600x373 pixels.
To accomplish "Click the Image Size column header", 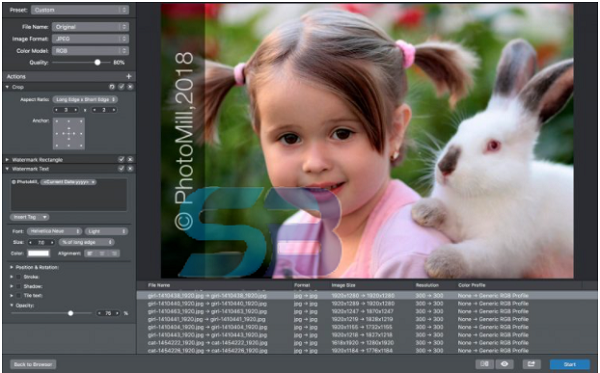I will 343,285.
